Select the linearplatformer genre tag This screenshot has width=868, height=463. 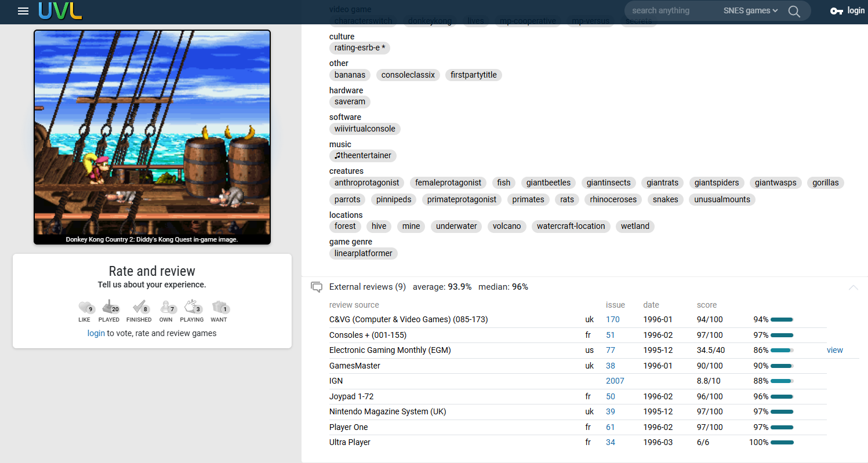click(x=364, y=253)
